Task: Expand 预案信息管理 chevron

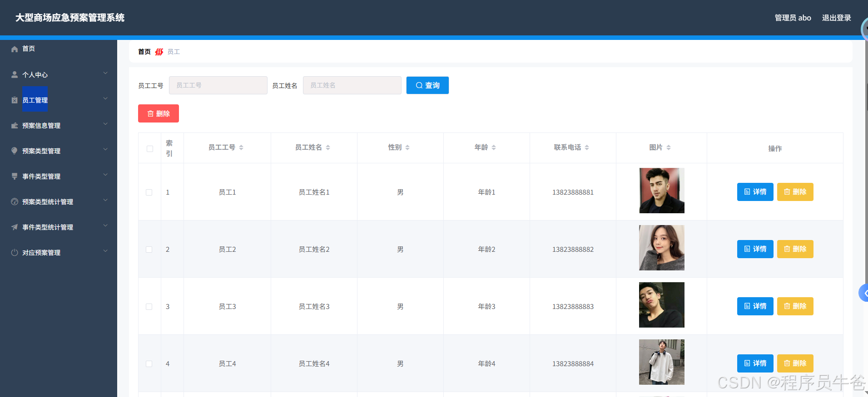Action: (x=105, y=124)
